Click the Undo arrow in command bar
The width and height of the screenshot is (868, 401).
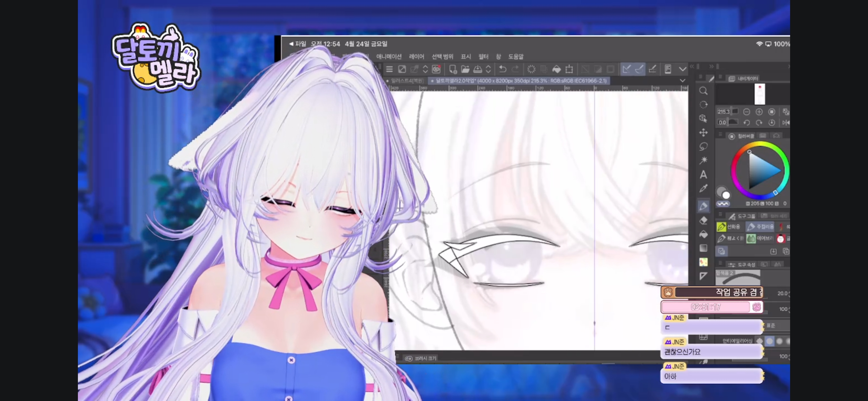click(x=502, y=69)
